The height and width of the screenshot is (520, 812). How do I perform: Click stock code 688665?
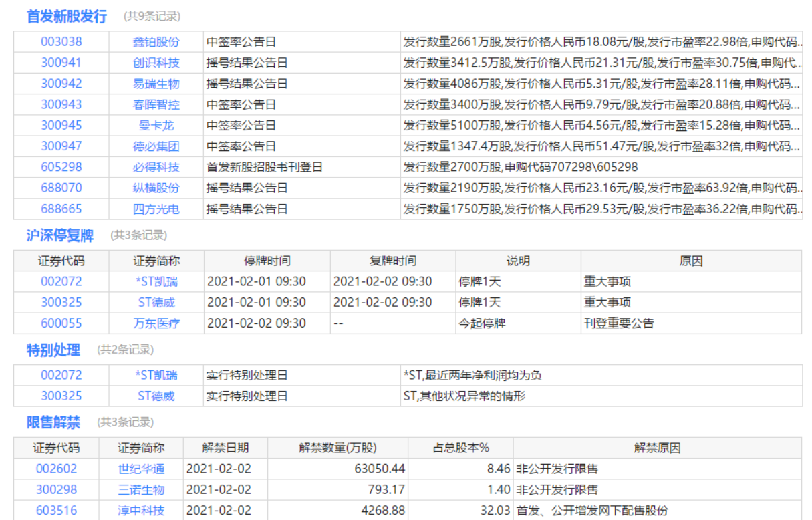pyautogui.click(x=61, y=209)
